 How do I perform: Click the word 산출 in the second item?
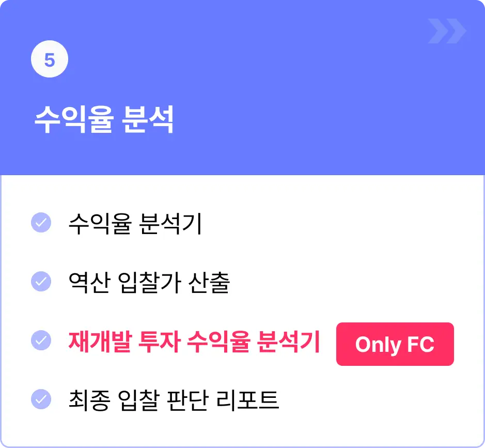pos(209,282)
